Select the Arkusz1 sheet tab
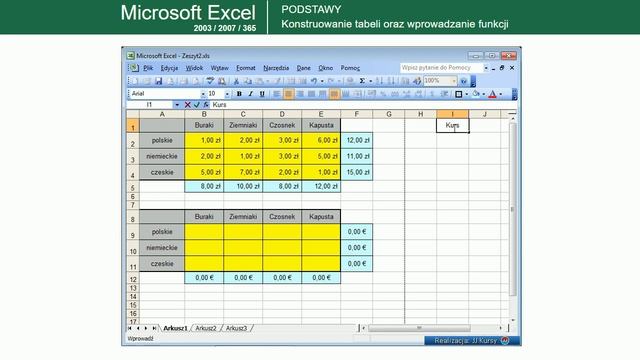This screenshot has width=640, height=360. click(x=175, y=328)
